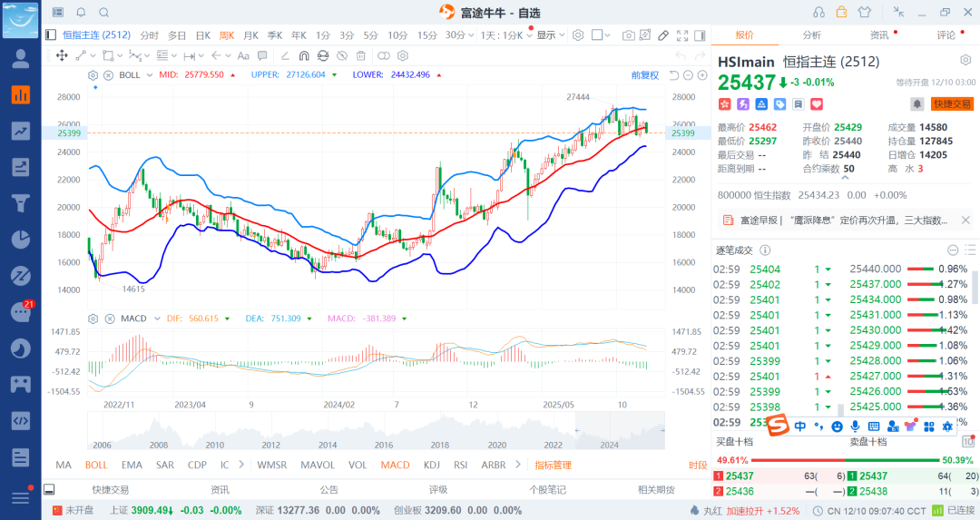This screenshot has height=520, width=980.
Task: Click the price alert bell icon
Action: tap(916, 104)
